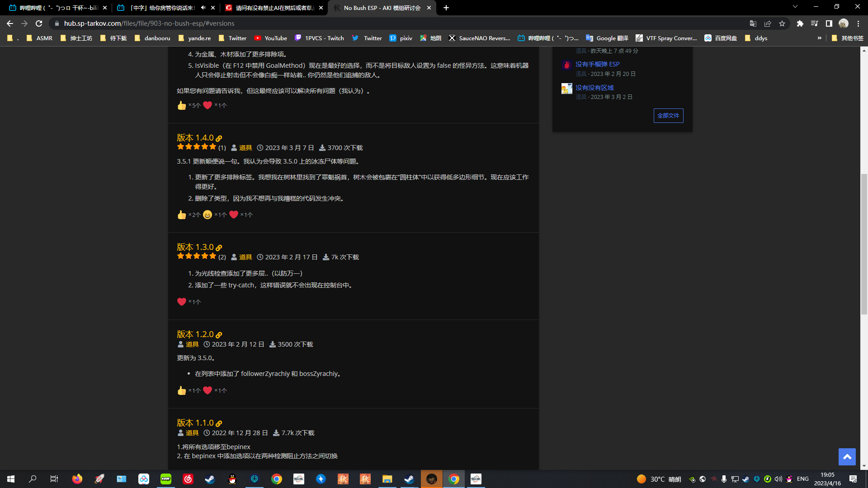Expand the hidden bookmarks chevron
Viewport: 868px width, 488px height.
[x=820, y=38]
